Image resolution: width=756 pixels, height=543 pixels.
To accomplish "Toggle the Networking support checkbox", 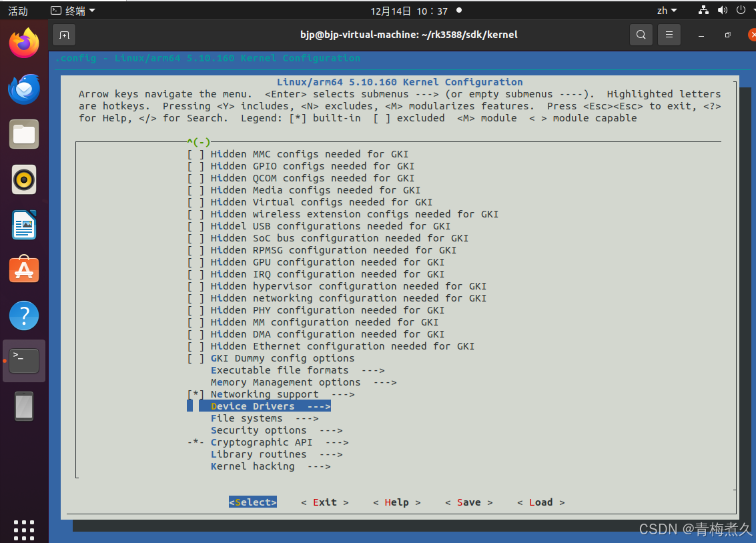I will click(196, 395).
